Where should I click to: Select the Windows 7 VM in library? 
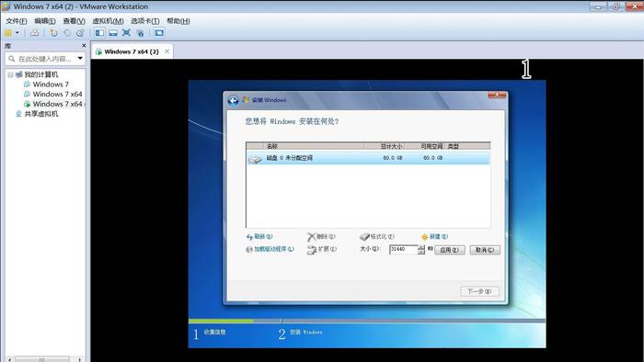pyautogui.click(x=51, y=84)
